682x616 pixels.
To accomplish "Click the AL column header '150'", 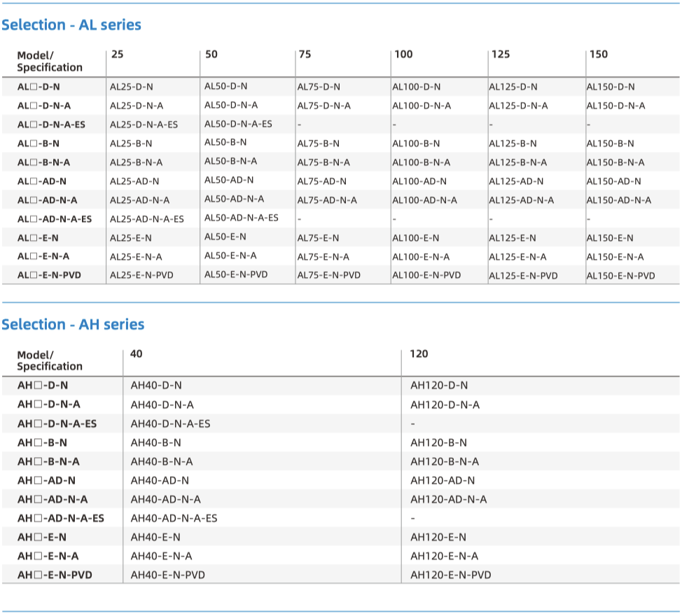I will [x=599, y=55].
